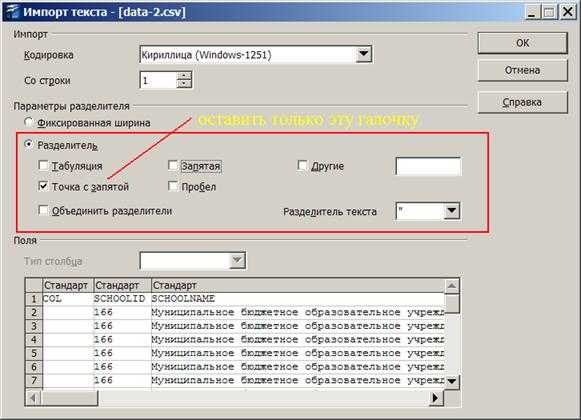581x420 pixels.
Task: Click row 6 number header
Action: tap(34, 367)
